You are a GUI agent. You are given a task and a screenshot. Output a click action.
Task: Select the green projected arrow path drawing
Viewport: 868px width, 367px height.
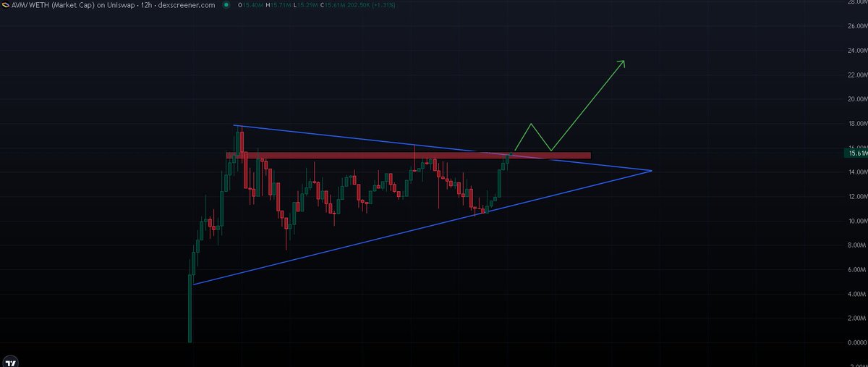(569, 106)
